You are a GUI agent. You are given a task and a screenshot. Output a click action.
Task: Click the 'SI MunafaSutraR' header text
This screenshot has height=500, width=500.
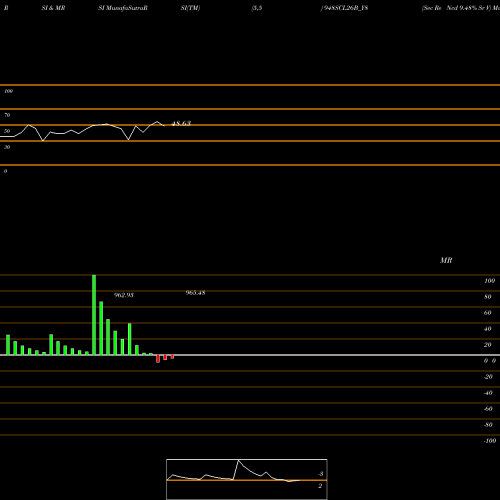click(123, 8)
